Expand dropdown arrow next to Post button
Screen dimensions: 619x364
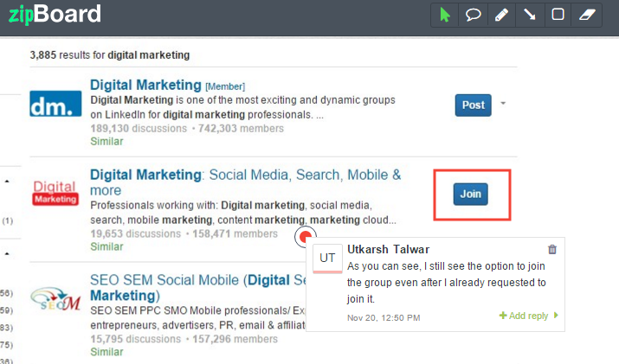pos(503,104)
